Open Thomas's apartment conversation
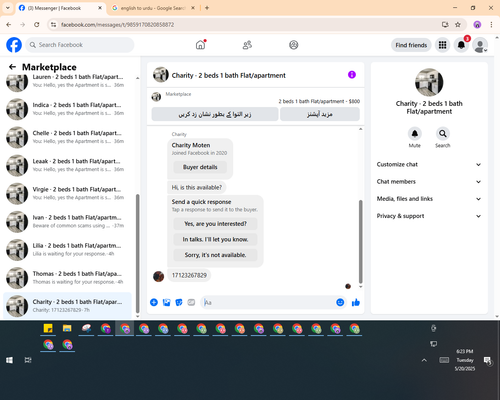Screen dimensions: 500x400 point(68,278)
